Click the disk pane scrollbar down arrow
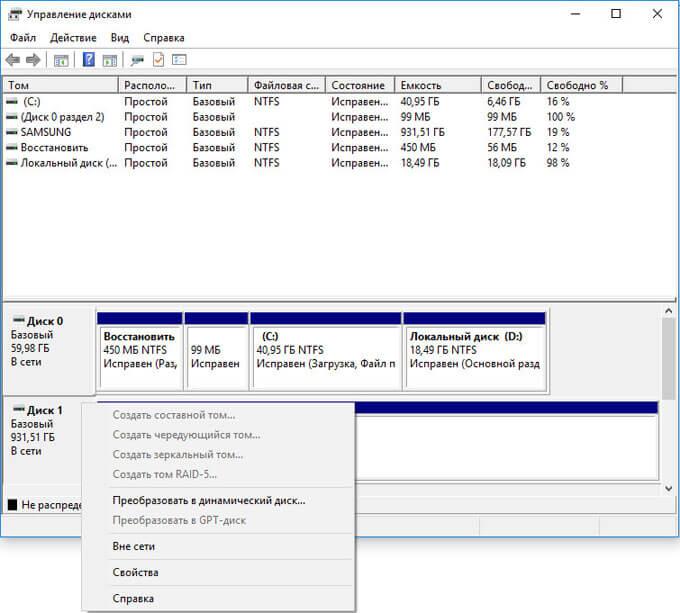Image resolution: width=680 pixels, height=613 pixels. (x=669, y=489)
